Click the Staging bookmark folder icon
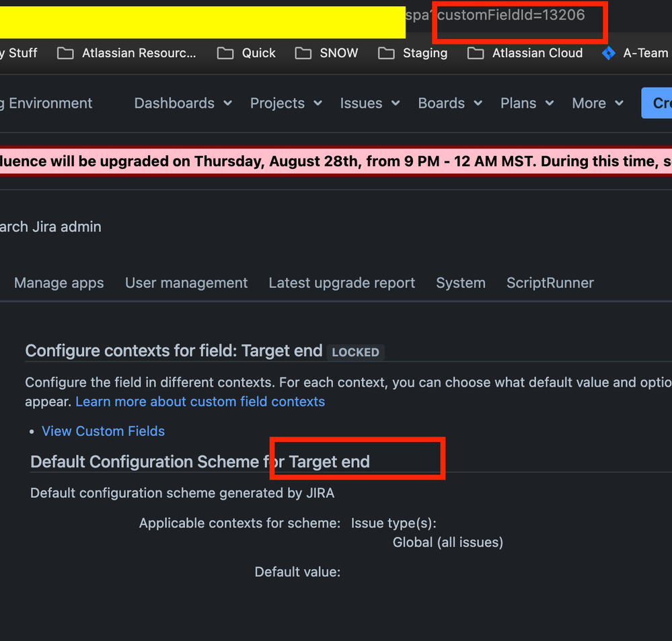 [x=387, y=53]
